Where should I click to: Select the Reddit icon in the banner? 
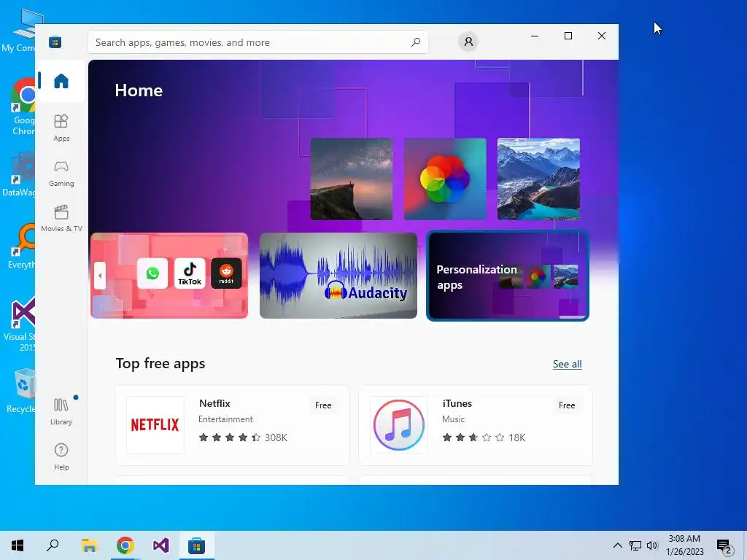point(226,273)
